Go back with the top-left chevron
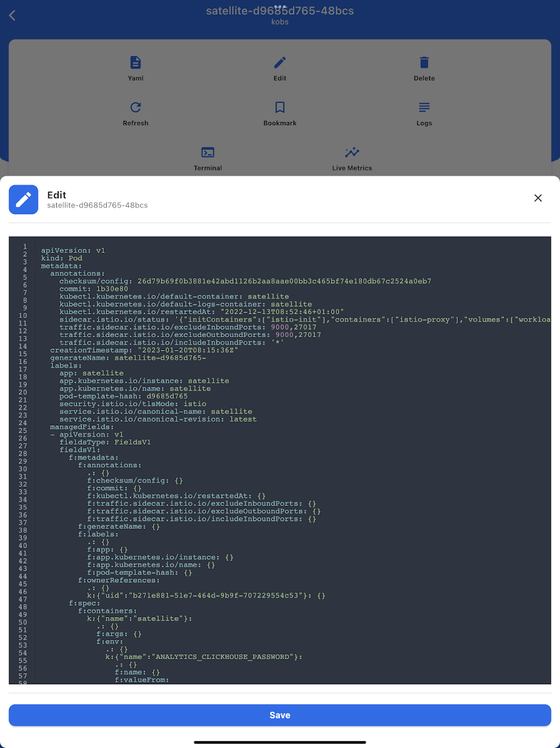 [x=12, y=16]
